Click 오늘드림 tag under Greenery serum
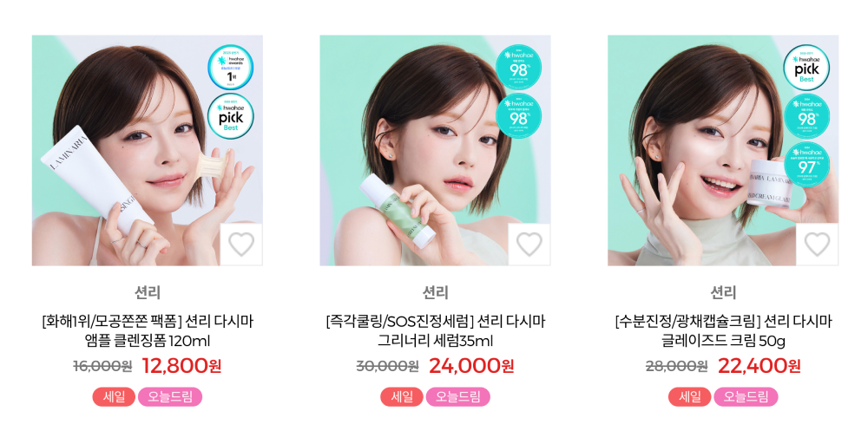The height and width of the screenshot is (444, 868). coord(457,397)
